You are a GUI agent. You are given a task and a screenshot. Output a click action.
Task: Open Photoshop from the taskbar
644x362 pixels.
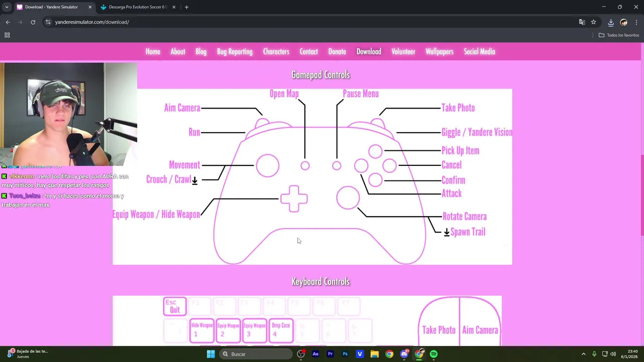tap(345, 354)
